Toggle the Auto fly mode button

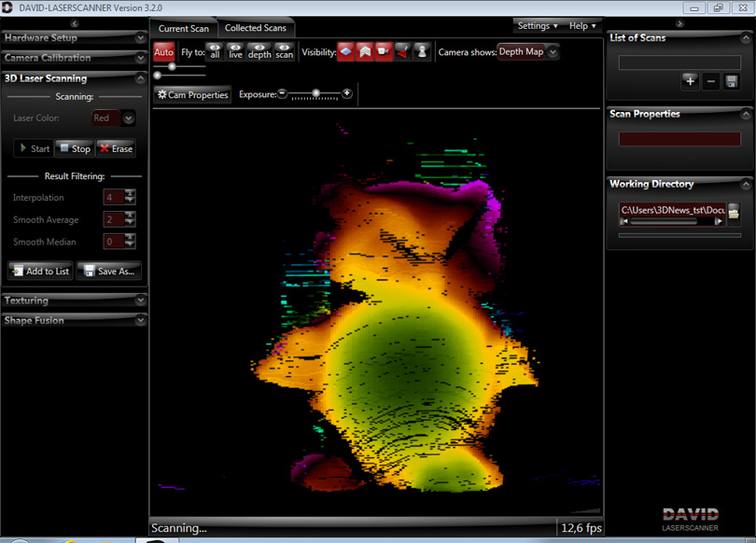coord(164,52)
